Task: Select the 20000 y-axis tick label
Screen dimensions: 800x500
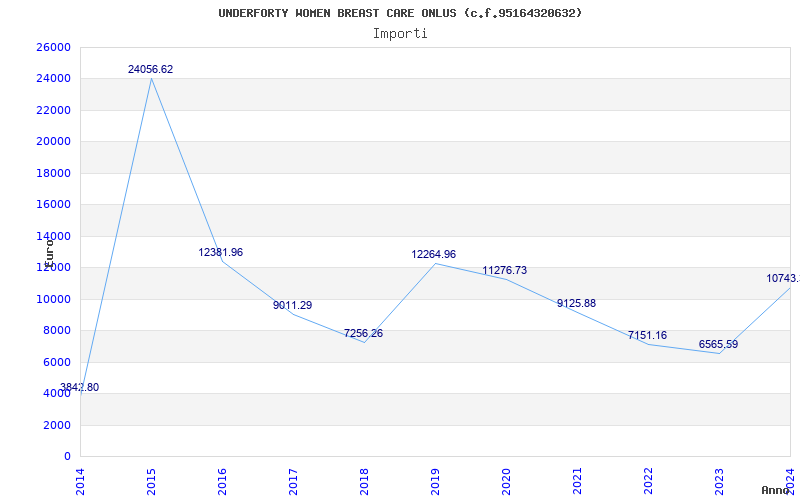Action: click(53, 141)
